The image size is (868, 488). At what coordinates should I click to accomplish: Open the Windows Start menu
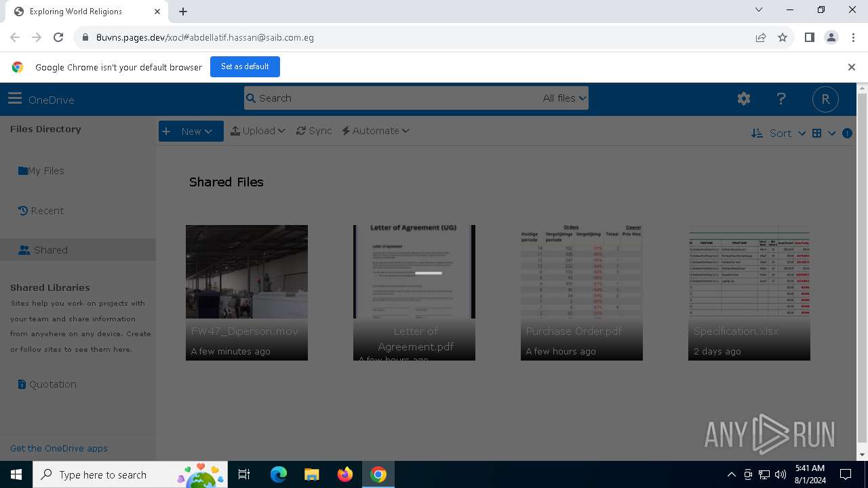pos(16,474)
